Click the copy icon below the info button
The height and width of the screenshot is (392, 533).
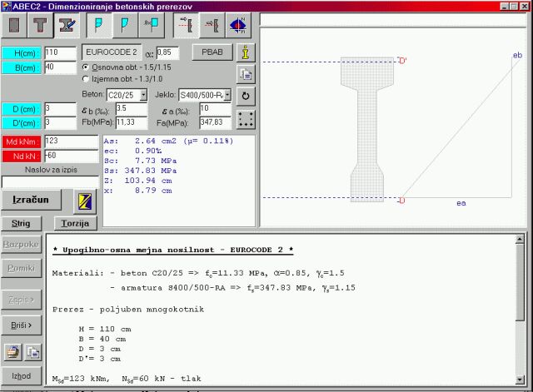coord(245,74)
